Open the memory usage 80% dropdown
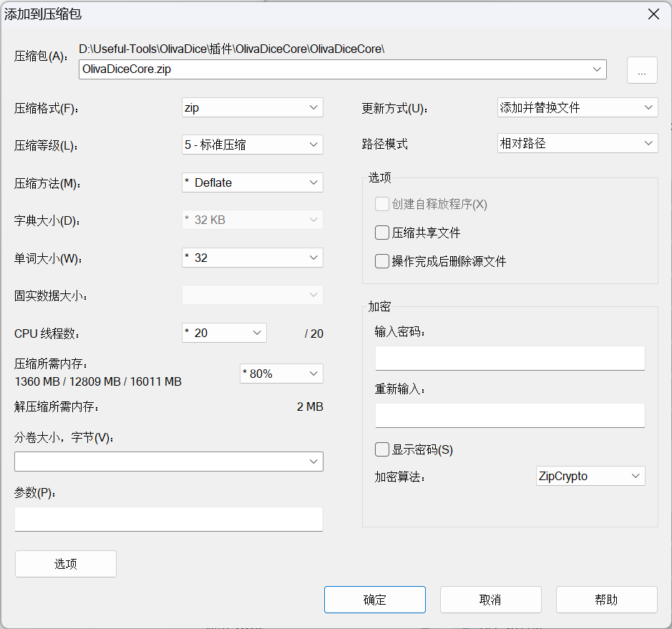Screen dimensions: 672x629 281,374
